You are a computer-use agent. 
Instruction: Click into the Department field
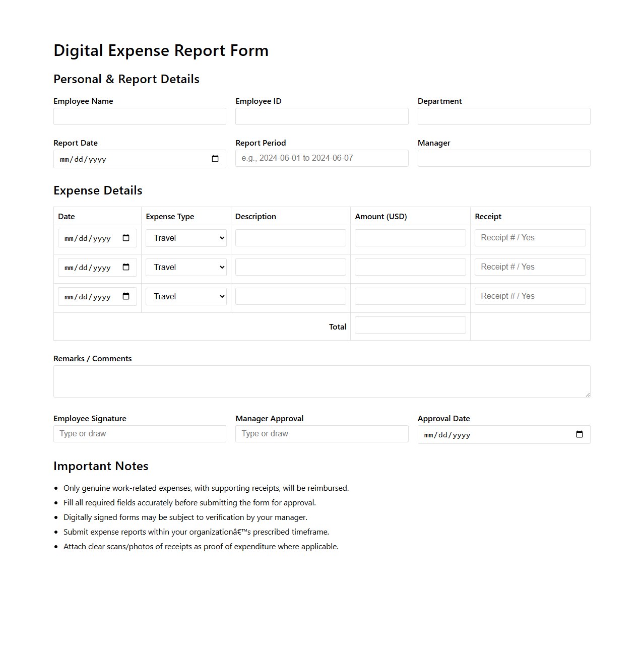(503, 116)
